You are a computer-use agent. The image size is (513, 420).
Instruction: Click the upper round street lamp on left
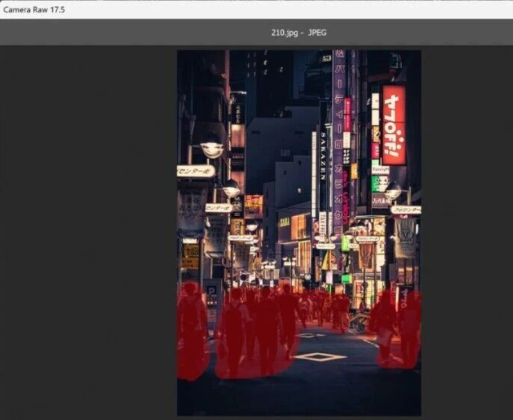(212, 149)
